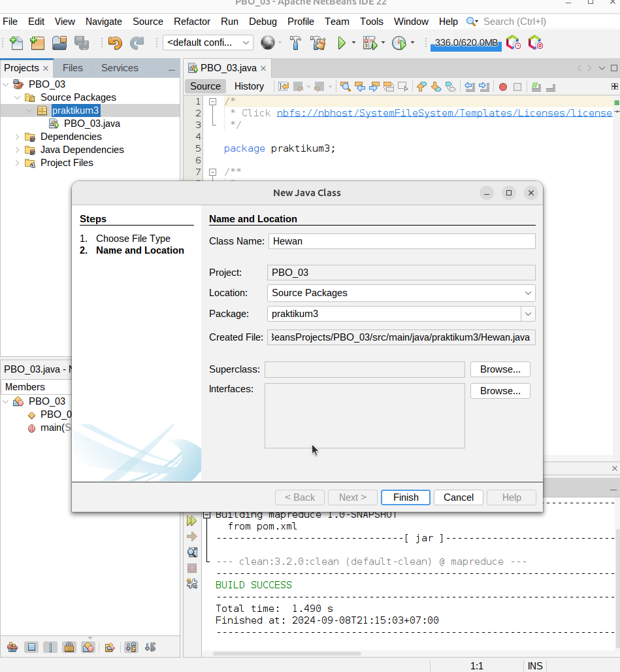Click the New Project toolbar icon
Screen dimensions: 620x672
[x=37, y=43]
